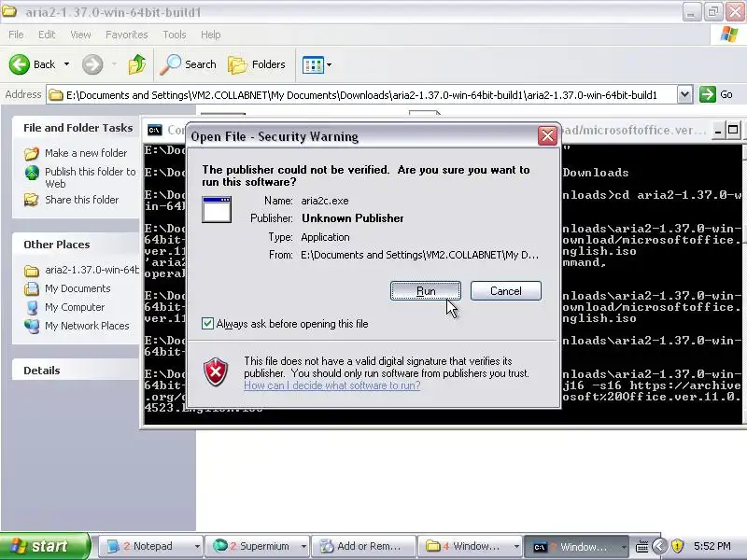Click the Other Places panel header
This screenshot has width=747, height=560.
[77, 245]
